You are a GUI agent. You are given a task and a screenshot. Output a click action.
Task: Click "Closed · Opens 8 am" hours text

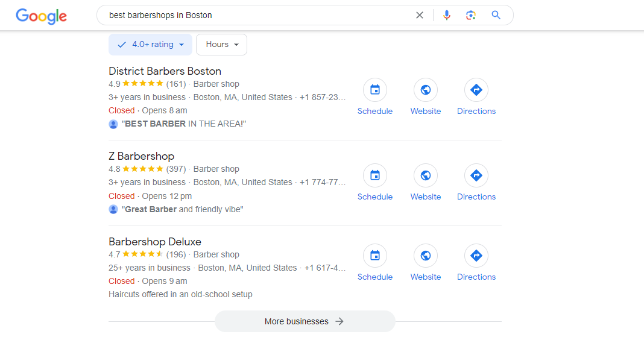tap(148, 110)
